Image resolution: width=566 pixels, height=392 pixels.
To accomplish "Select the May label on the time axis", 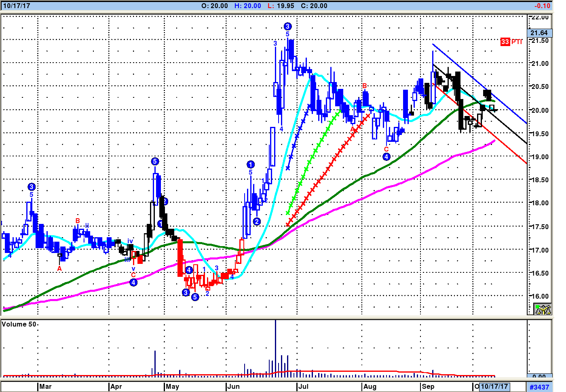I will pos(172,387).
